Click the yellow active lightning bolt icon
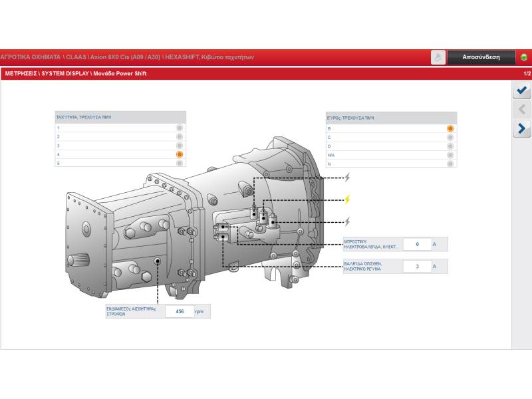Image resolution: width=532 pixels, height=399 pixels. [346, 199]
